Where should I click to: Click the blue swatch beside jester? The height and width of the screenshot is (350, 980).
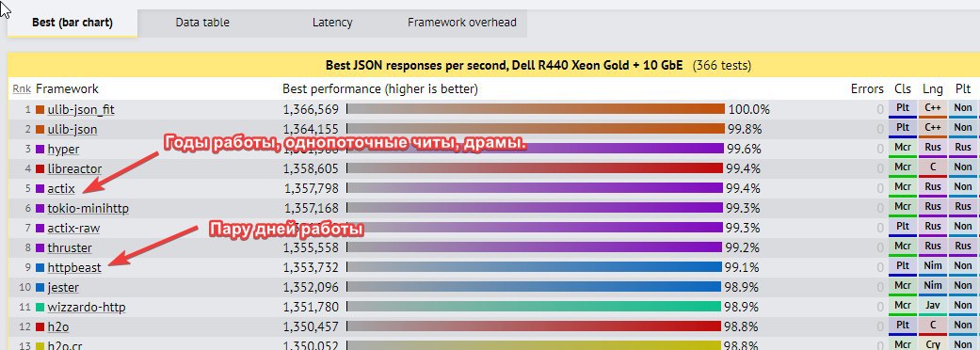(40, 289)
